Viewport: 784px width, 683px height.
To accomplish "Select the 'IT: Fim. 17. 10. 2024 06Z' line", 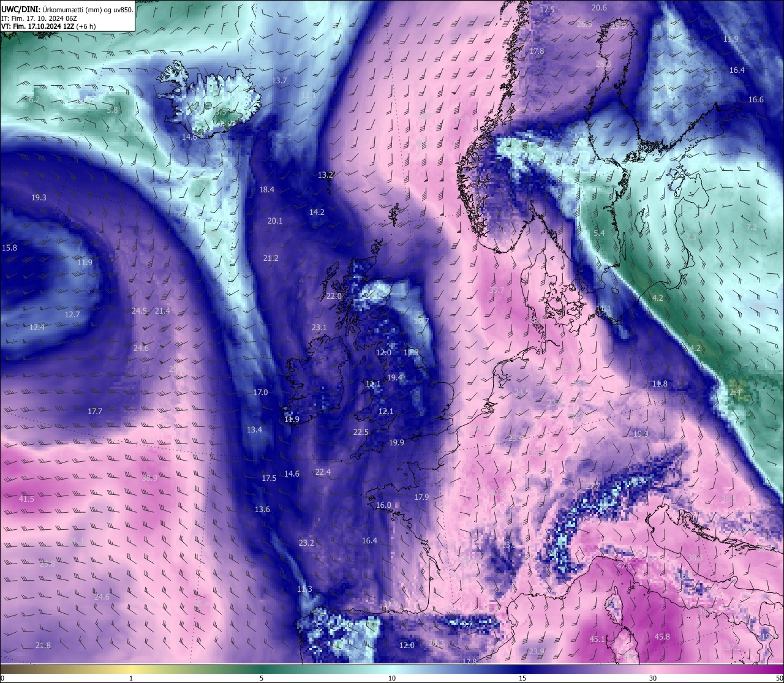I will pos(39,18).
